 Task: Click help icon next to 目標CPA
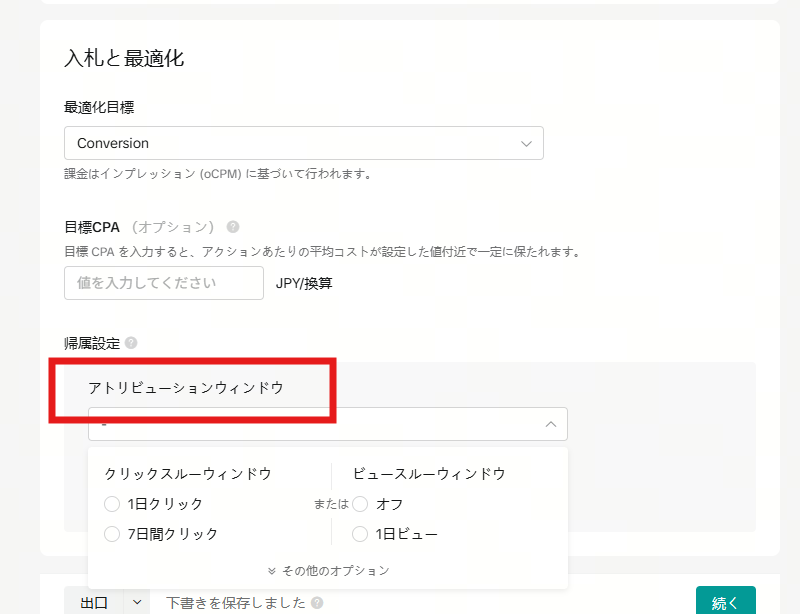pos(233,227)
